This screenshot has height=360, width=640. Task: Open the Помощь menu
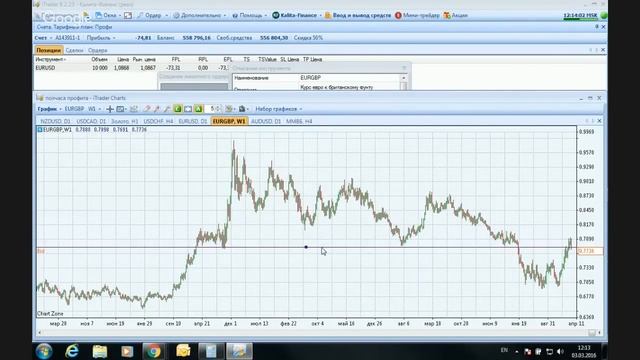(x=249, y=16)
